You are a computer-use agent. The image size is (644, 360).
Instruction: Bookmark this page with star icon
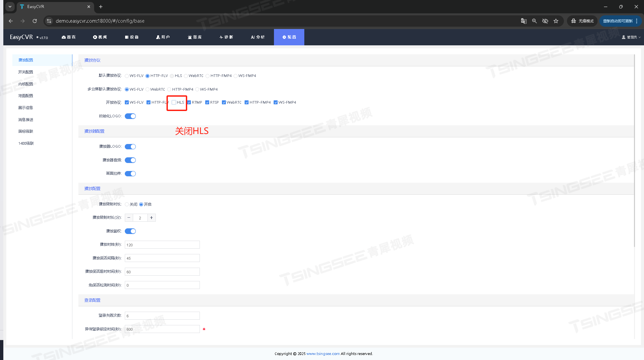556,21
